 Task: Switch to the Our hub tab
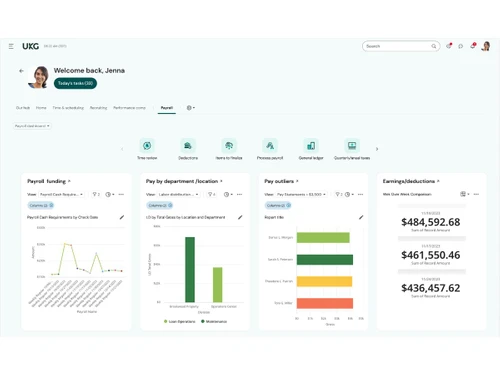point(23,108)
